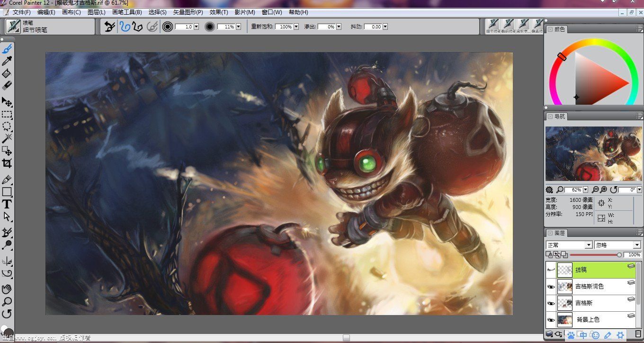This screenshot has width=644, height=343.
Task: Hide the 吉格斯润色 layer
Action: pyautogui.click(x=551, y=286)
